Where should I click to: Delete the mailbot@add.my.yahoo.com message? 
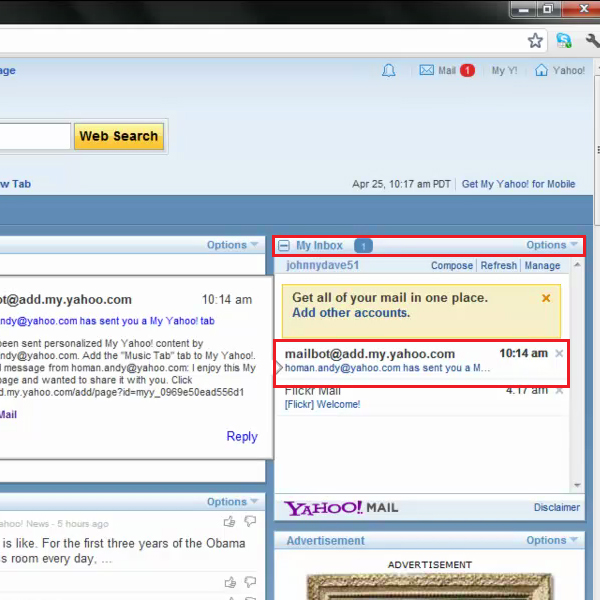point(559,353)
